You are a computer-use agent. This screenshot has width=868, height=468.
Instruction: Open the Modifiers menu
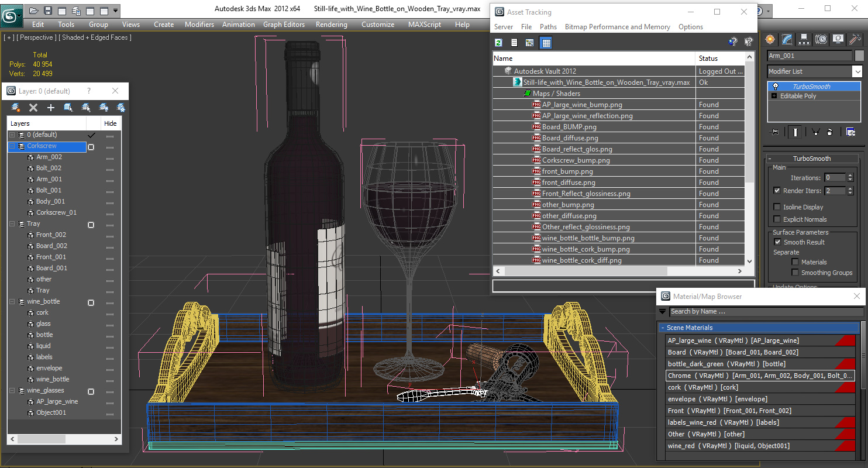[199, 25]
